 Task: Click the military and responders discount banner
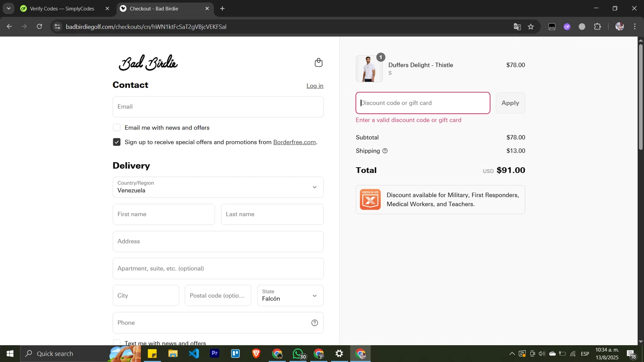pos(440,199)
